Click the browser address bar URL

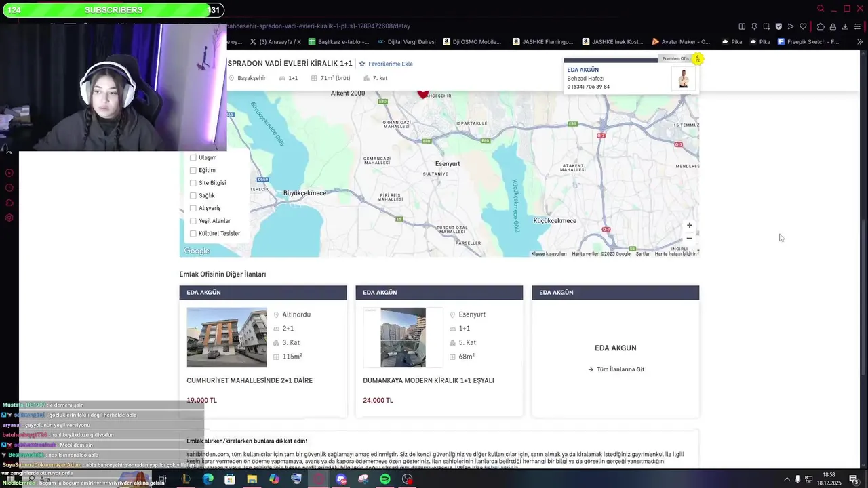click(318, 26)
